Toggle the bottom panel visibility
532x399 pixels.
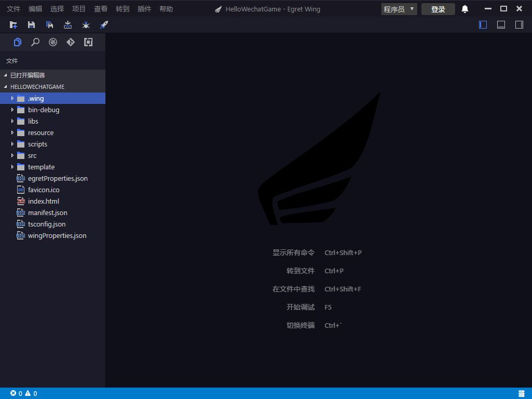click(501, 25)
